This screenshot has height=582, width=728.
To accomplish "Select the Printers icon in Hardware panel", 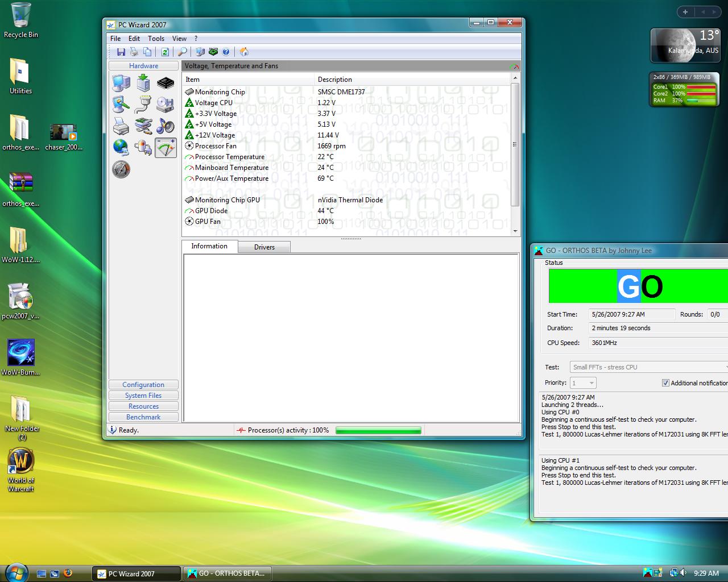I will 121,126.
